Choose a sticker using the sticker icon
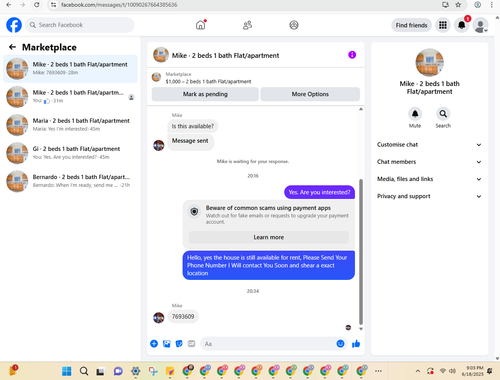The height and width of the screenshot is (380, 500). (x=179, y=344)
